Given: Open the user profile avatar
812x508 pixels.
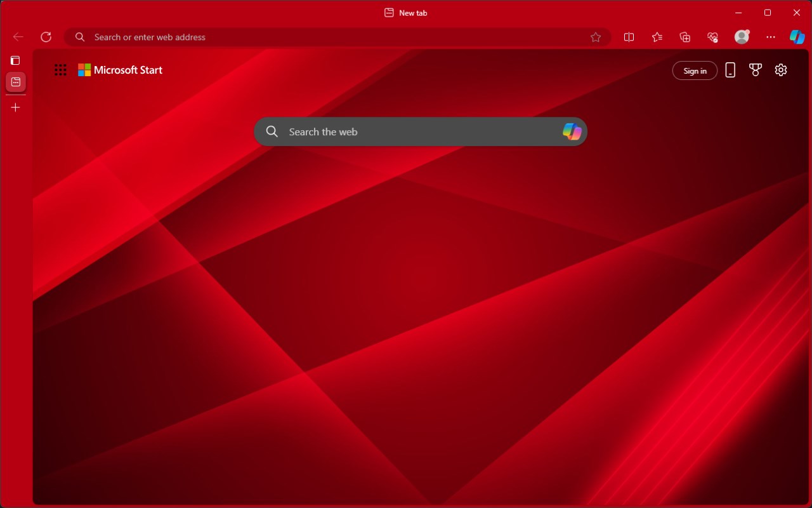Looking at the screenshot, I should [x=742, y=37].
